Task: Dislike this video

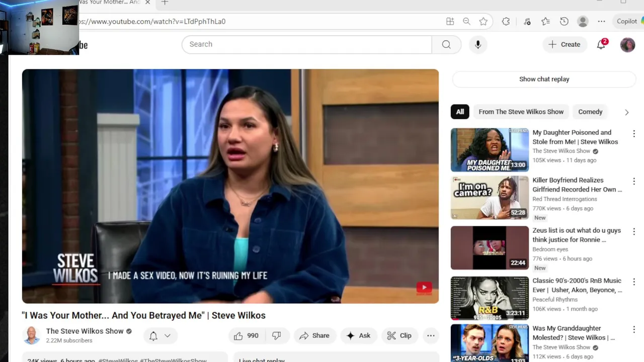Action: pos(276,336)
